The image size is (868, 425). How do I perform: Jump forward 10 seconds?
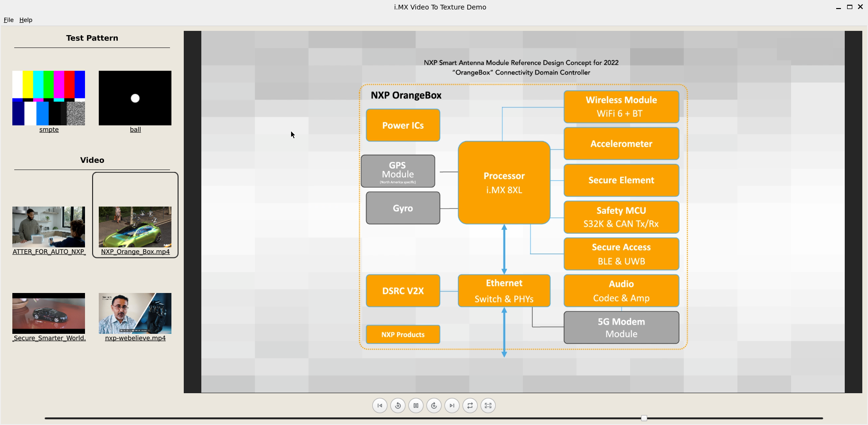click(x=434, y=406)
